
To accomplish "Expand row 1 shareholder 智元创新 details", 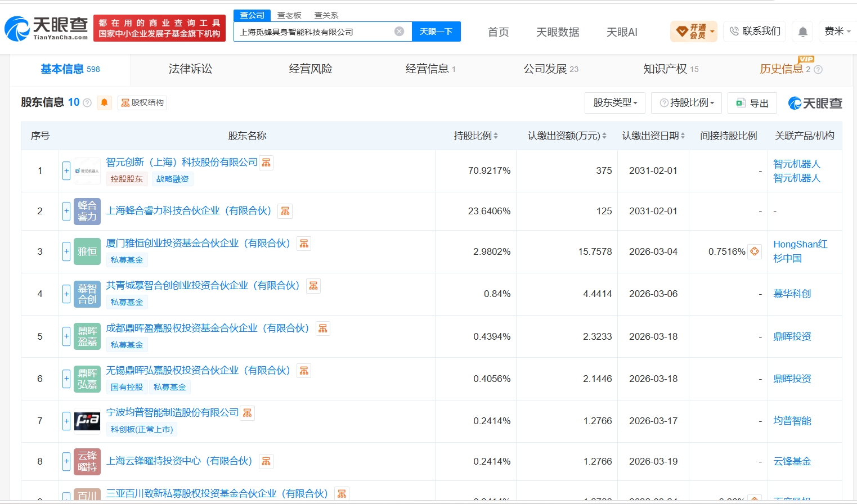I will [x=66, y=170].
